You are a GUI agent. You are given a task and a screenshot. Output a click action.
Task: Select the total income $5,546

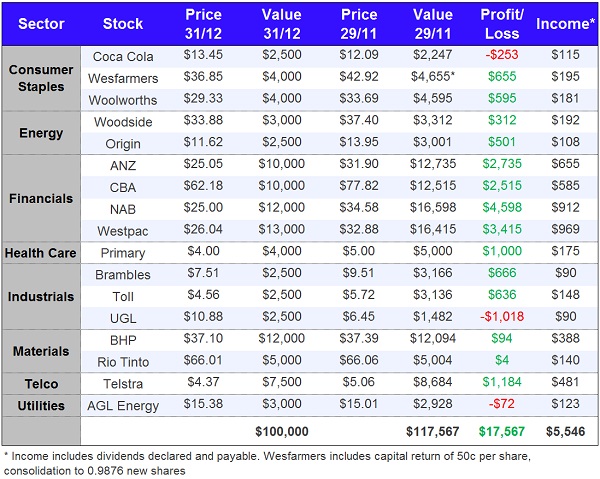(565, 431)
